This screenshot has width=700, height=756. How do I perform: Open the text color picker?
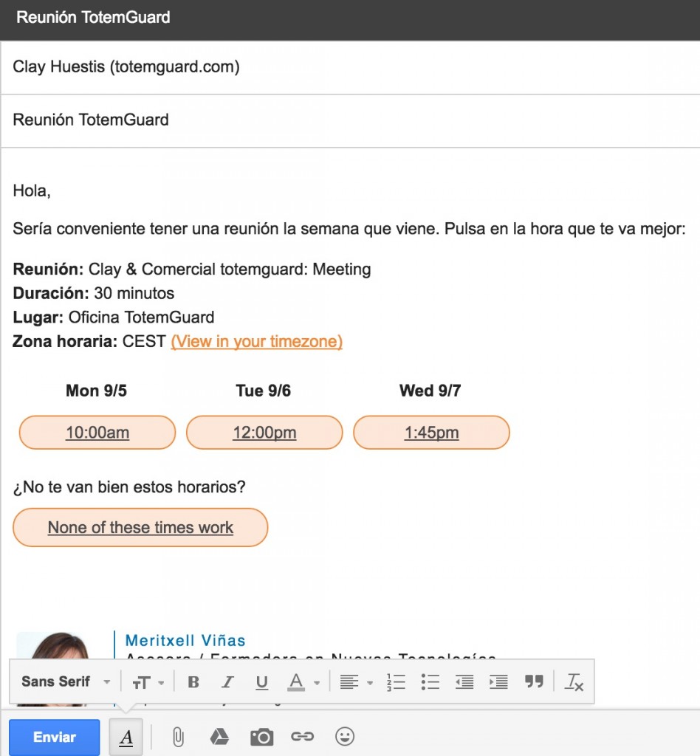point(303,681)
